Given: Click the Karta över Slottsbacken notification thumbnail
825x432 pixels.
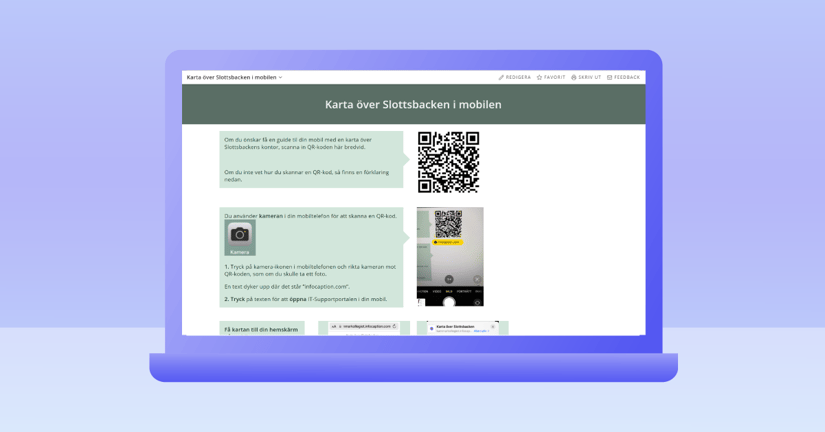Looking at the screenshot, I should point(462,328).
